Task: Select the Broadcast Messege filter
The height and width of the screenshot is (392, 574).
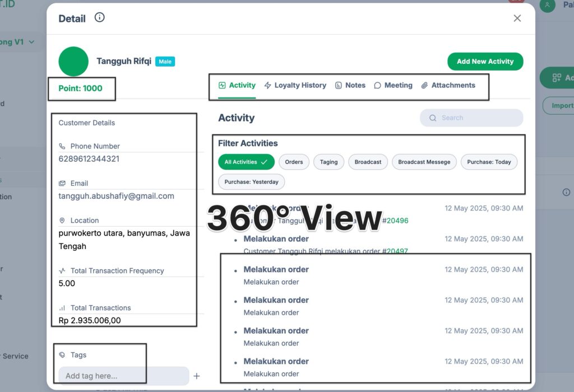Action: [424, 162]
